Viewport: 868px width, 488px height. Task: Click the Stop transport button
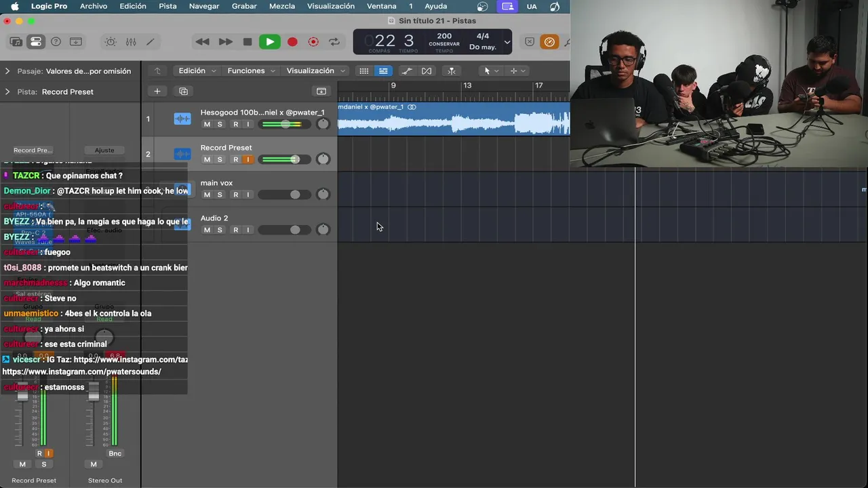[248, 42]
